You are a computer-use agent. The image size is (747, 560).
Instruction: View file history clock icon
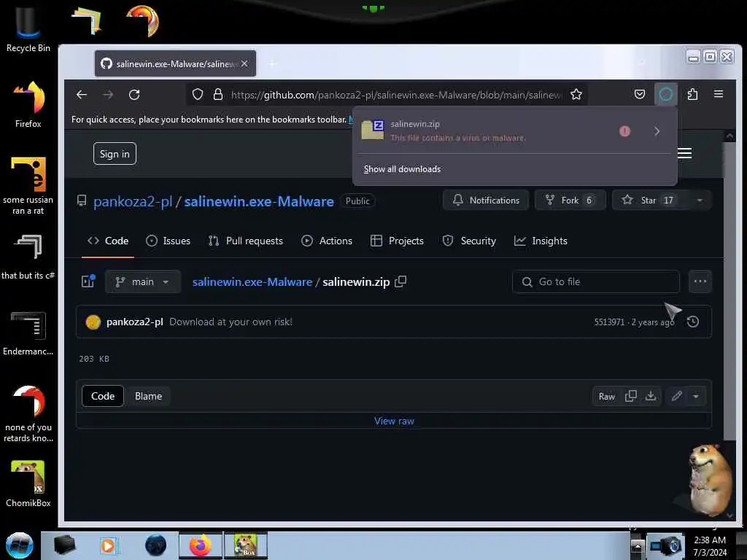tap(693, 322)
